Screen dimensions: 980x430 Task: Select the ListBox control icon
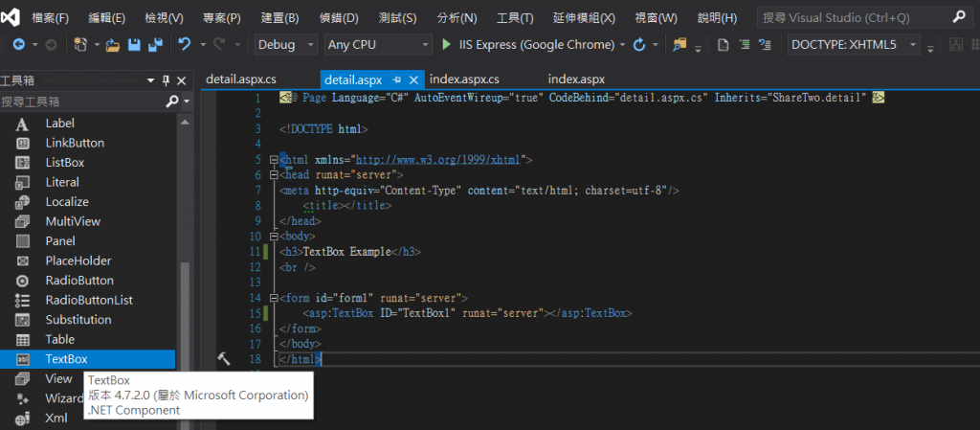coord(23,163)
